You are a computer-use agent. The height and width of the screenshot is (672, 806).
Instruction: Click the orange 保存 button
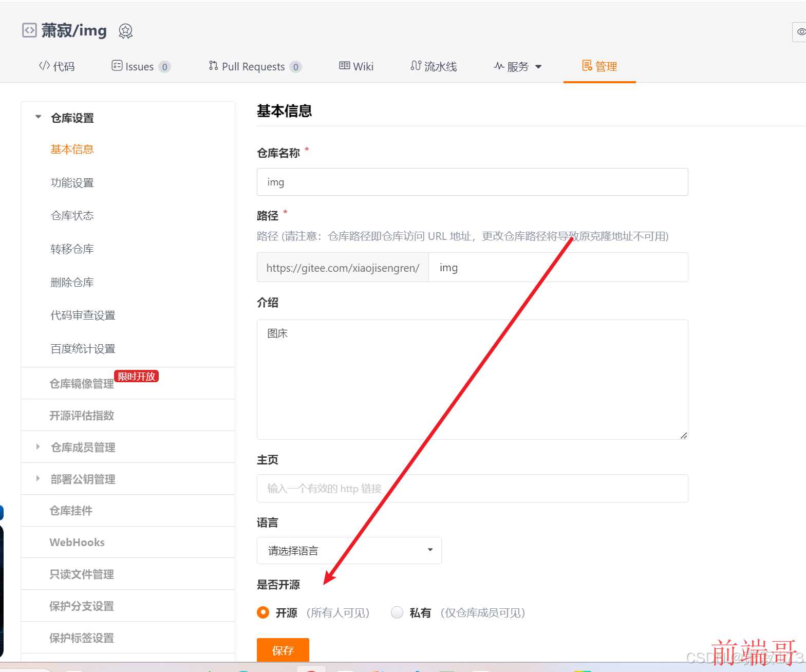pos(283,650)
